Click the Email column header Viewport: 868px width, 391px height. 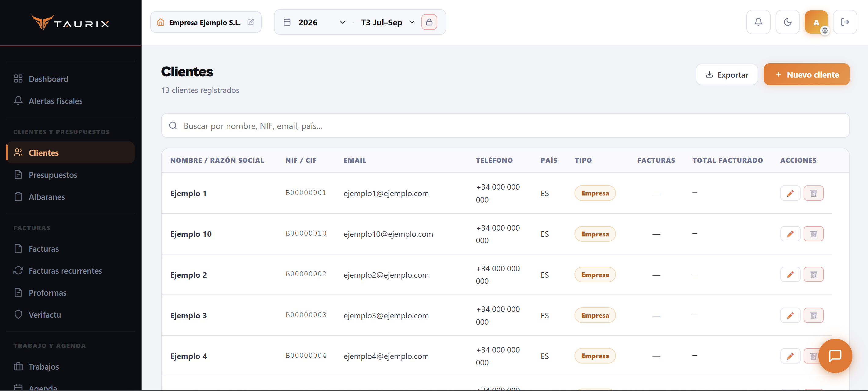[x=355, y=161]
